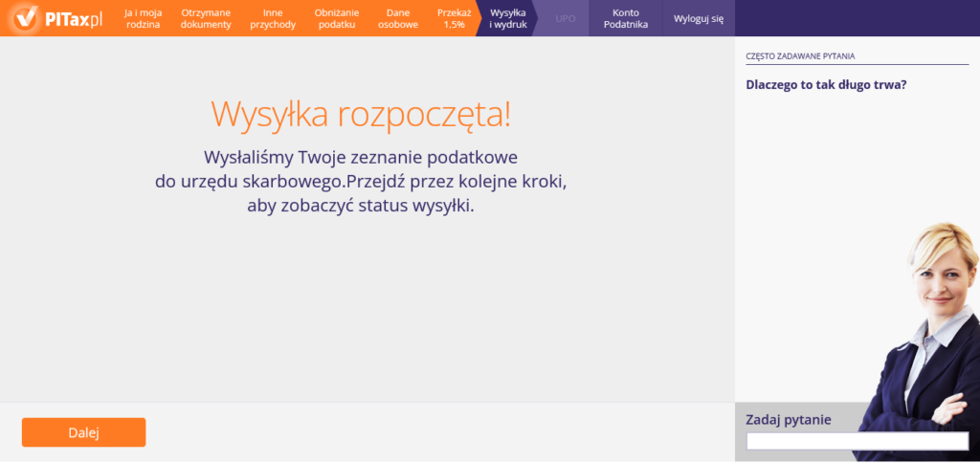The image size is (980, 463).
Task: Click the PITax.pl logo text
Action: click(74, 18)
